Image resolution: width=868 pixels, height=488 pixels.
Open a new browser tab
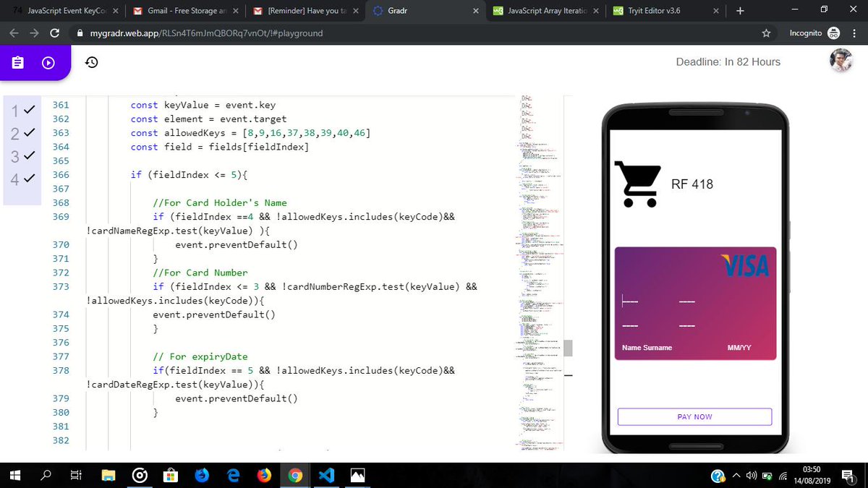(x=739, y=11)
